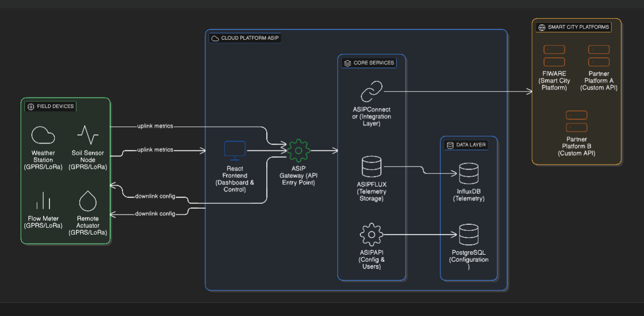This screenshot has width=644, height=316.
Task: Click the upper 'downlink config' edge label
Action: [155, 197]
